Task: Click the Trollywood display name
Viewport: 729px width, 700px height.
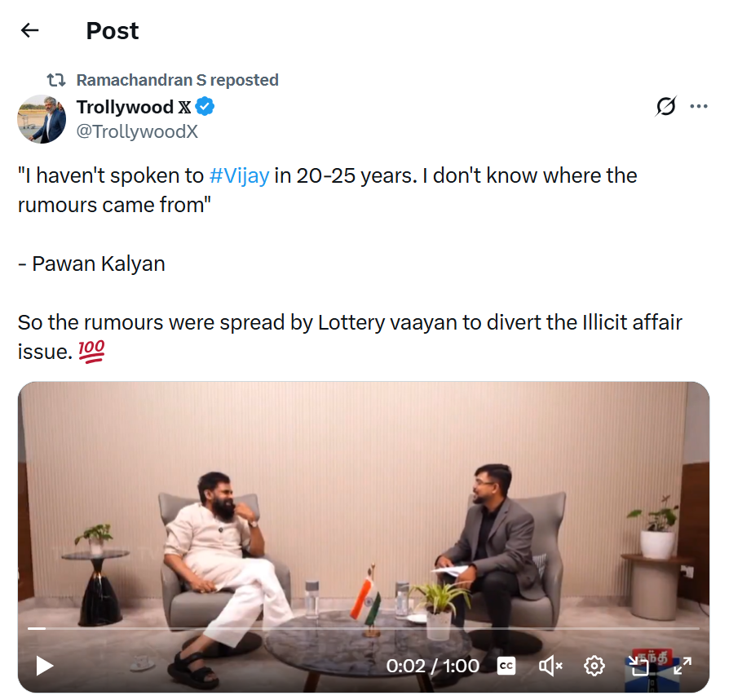Action: [125, 107]
